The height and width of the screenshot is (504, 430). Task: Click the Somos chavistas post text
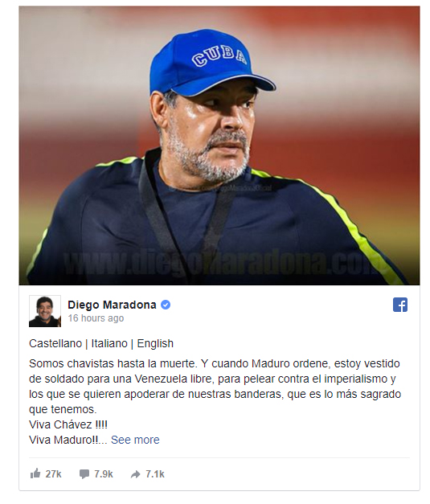[x=215, y=387]
